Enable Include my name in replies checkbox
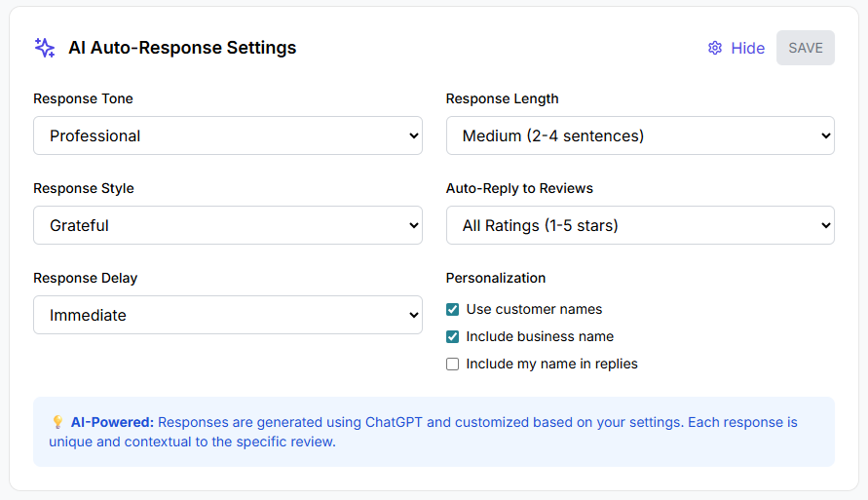 (453, 365)
